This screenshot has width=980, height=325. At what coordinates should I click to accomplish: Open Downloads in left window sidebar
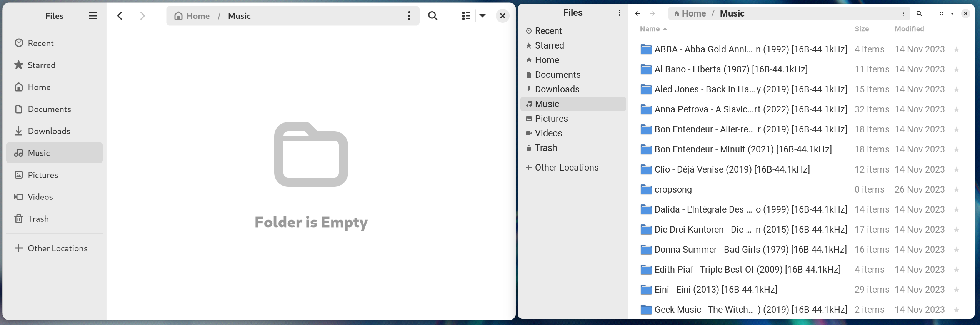54,131
